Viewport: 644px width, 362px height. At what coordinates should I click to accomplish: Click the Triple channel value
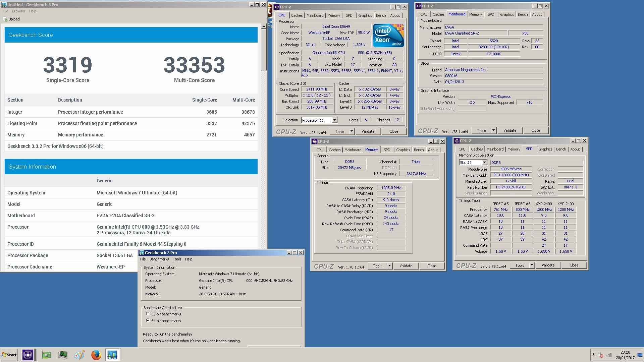tap(416, 162)
